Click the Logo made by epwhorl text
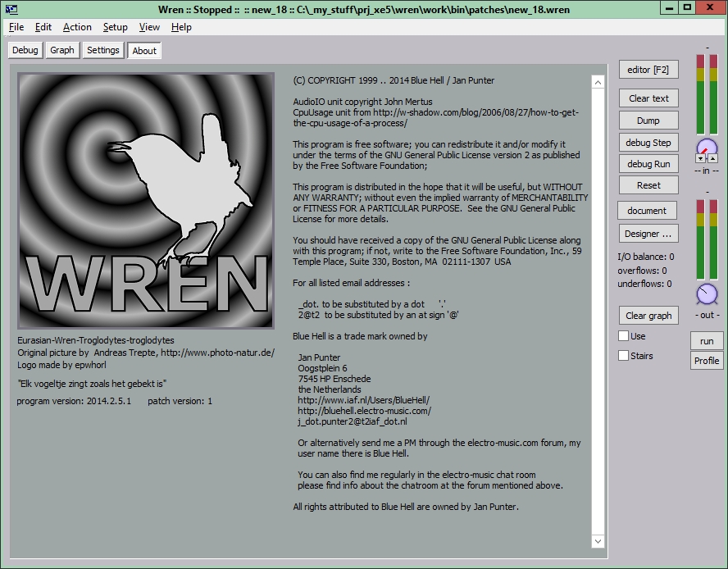This screenshot has height=569, width=728. tap(61, 365)
